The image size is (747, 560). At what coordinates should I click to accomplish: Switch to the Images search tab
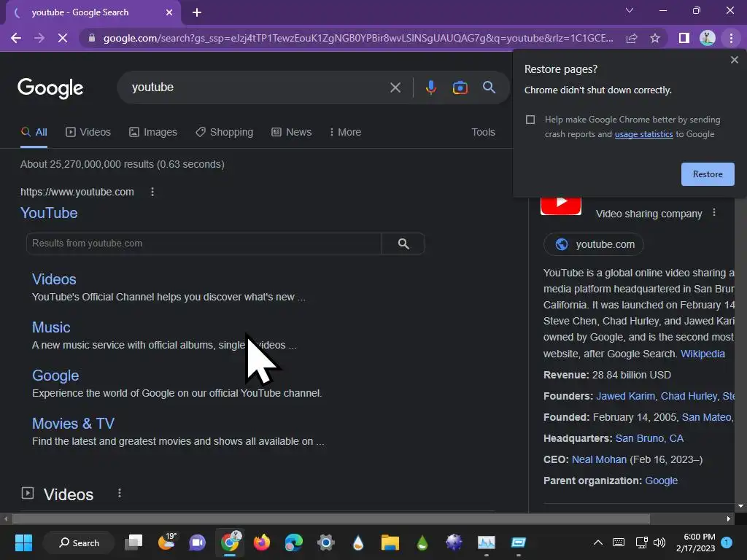[153, 132]
